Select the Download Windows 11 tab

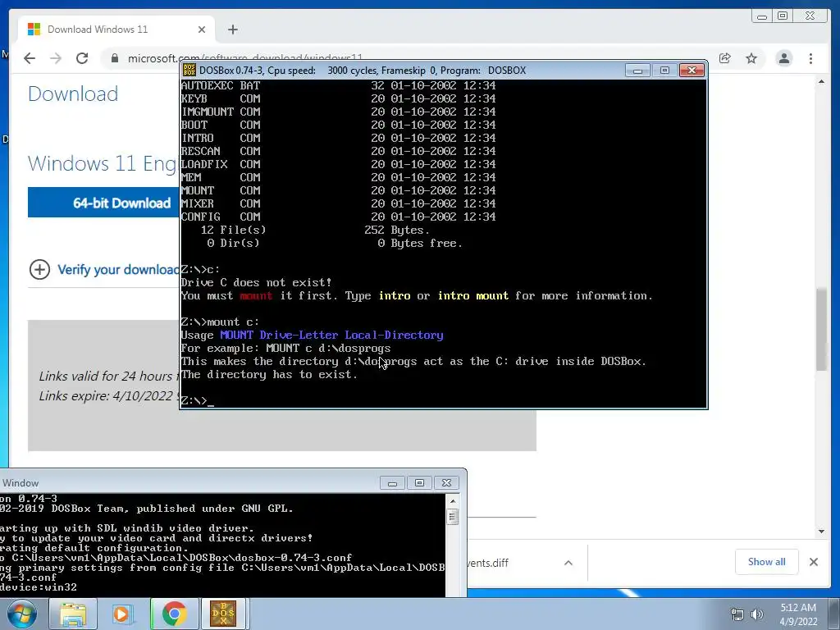pos(116,30)
